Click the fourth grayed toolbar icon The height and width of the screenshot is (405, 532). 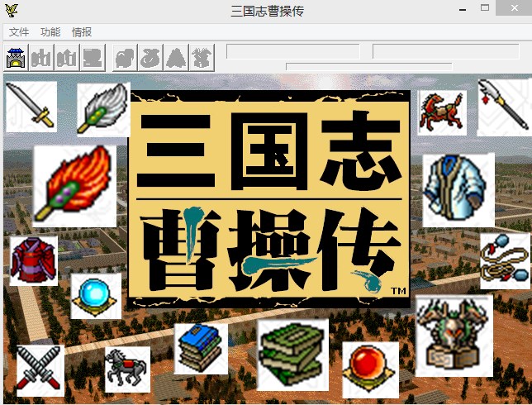93,58
